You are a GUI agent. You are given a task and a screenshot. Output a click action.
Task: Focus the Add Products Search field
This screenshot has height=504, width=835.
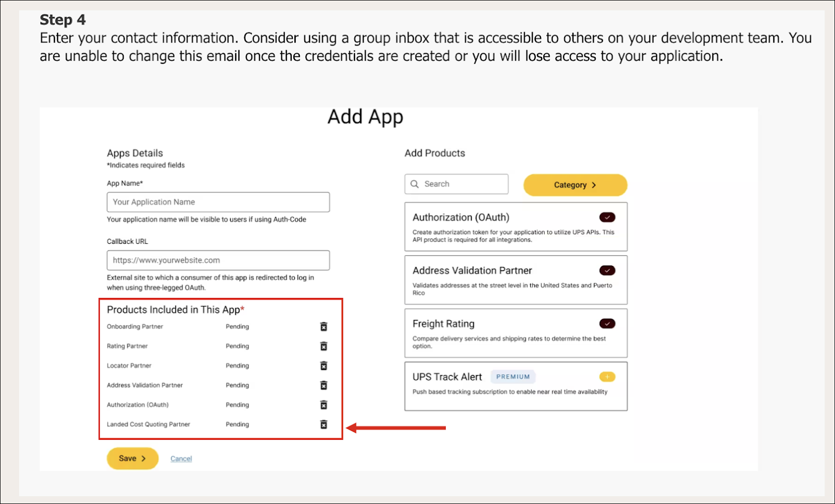456,184
